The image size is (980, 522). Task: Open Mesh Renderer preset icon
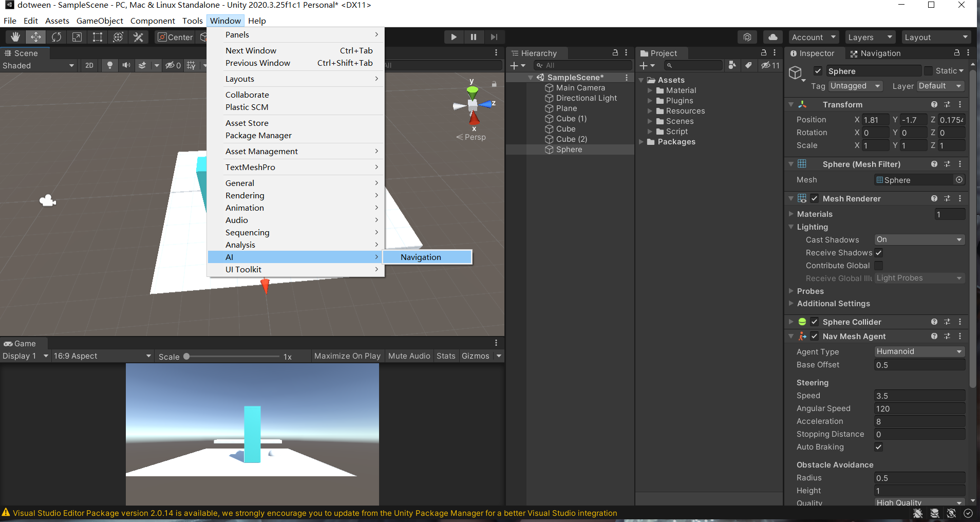(947, 198)
